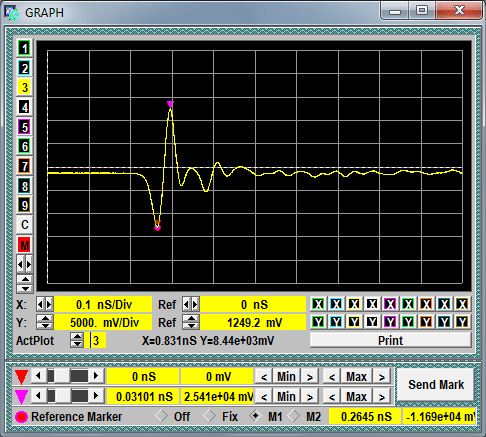Click the marker 2 Max button
Image resolution: width=486 pixels, height=437 pixels.
click(356, 396)
